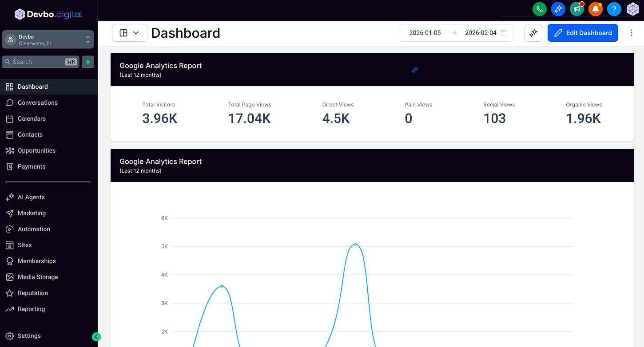The width and height of the screenshot is (644, 347).
Task: Open the calendar picker on the end date
Action: pos(503,33)
